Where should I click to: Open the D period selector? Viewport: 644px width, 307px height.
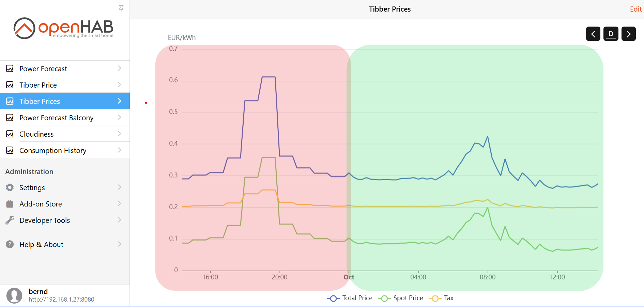611,34
